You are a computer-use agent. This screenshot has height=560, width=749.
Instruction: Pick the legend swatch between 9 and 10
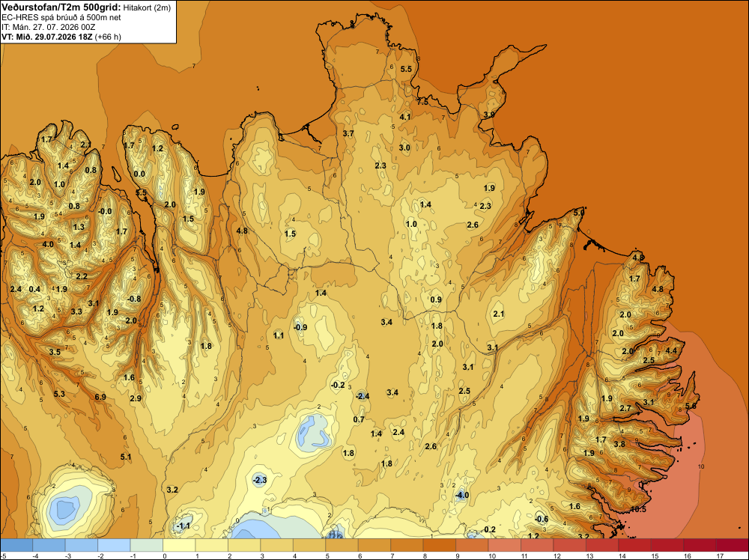472,545
